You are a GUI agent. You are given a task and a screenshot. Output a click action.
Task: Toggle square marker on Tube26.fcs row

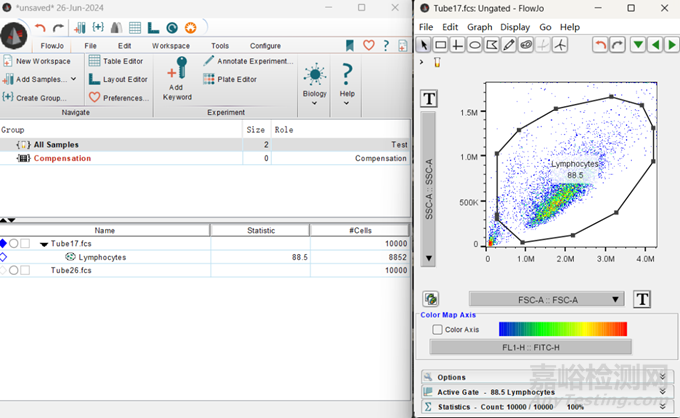[x=25, y=270]
